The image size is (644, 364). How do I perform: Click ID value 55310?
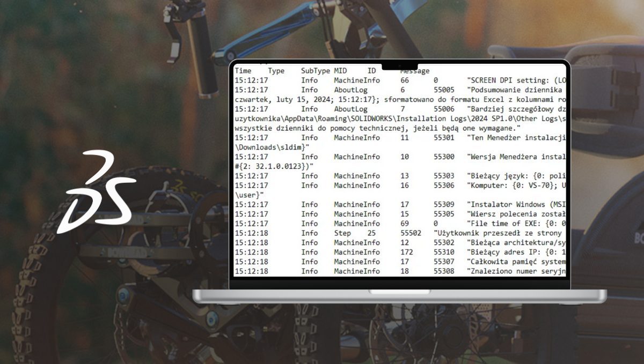pos(444,252)
